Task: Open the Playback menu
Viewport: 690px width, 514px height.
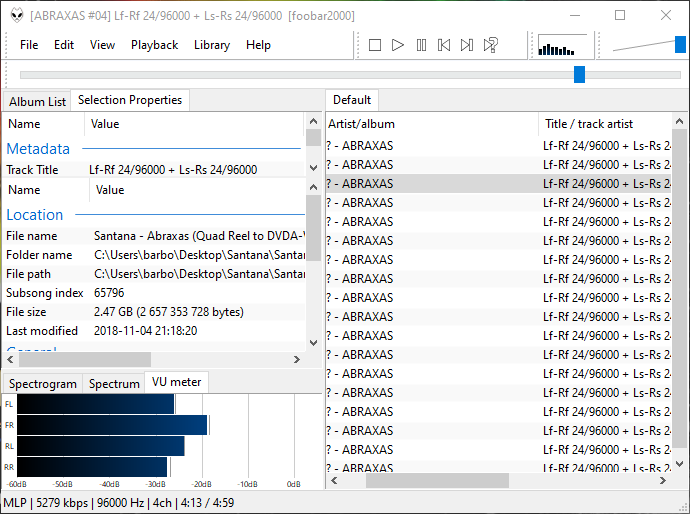Action: click(154, 45)
